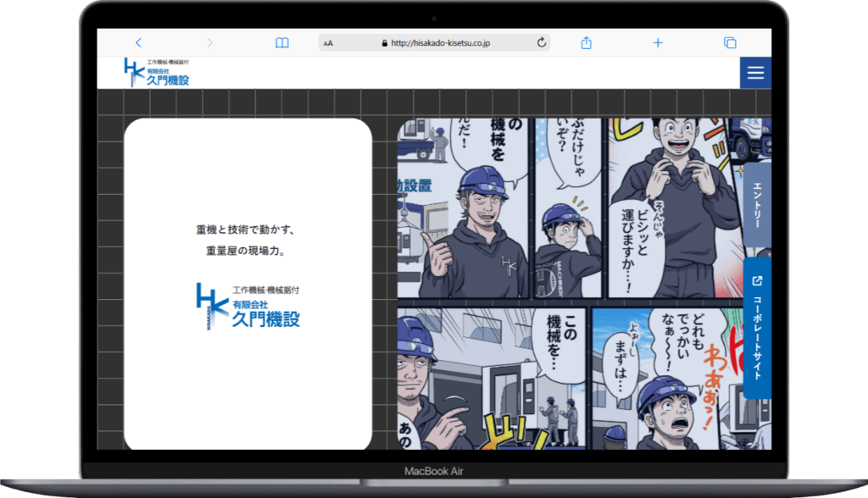Open the エントリー side tab
Screen dimensions: 868x498
point(757,205)
